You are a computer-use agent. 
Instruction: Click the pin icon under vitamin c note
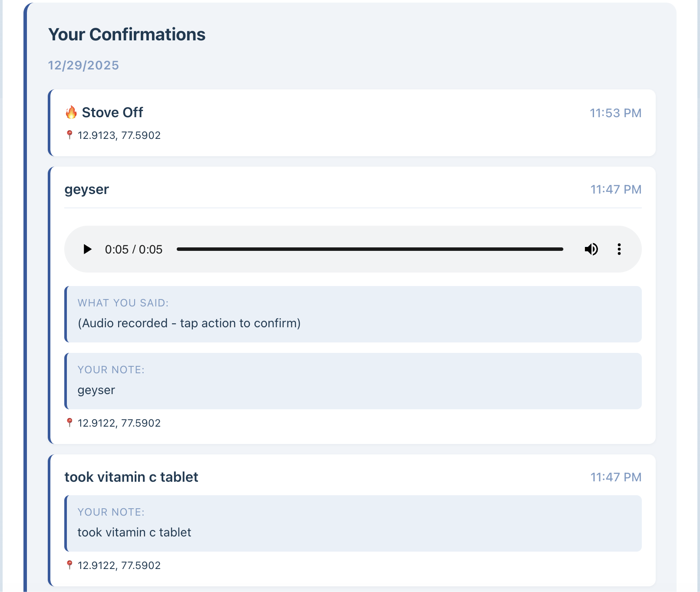(69, 565)
